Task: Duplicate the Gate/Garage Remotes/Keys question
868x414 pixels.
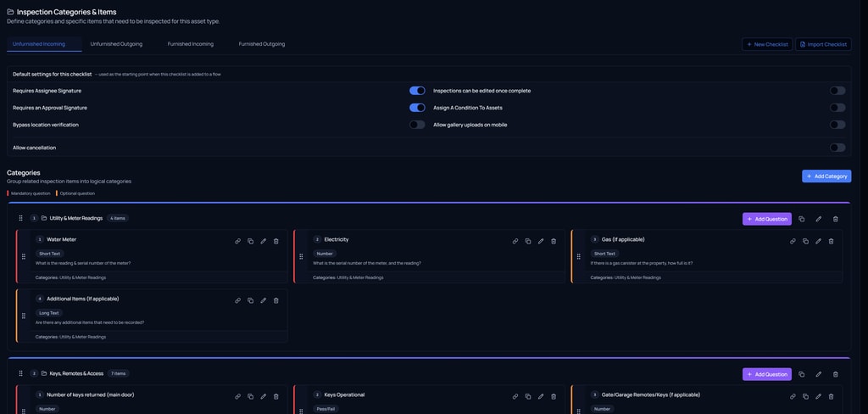Action: point(805,396)
